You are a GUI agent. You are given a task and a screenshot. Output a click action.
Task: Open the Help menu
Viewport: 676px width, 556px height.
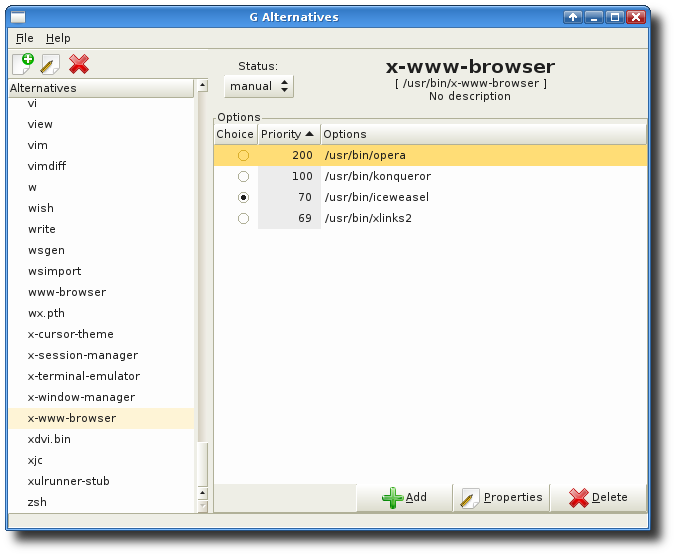pyautogui.click(x=58, y=38)
